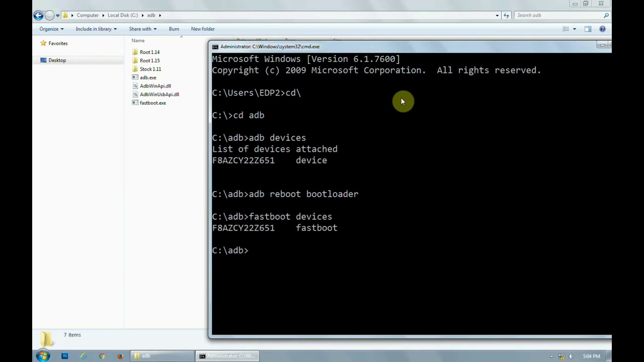Launch Chrome from the taskbar
This screenshot has height=362, width=644.
click(x=102, y=356)
